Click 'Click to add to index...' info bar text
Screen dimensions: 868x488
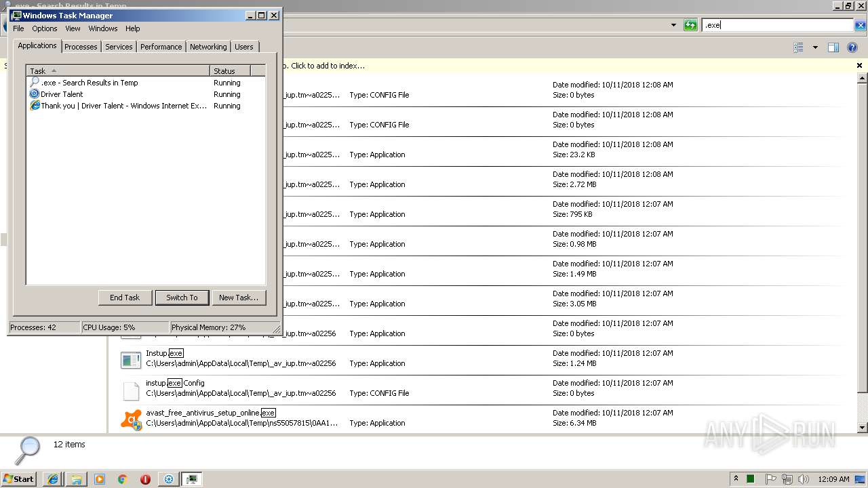point(328,66)
